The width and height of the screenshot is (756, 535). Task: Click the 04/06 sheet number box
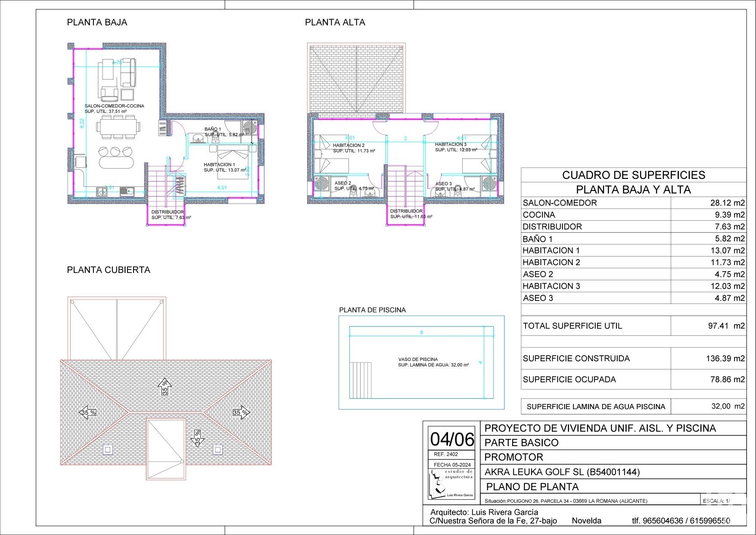[x=451, y=439]
